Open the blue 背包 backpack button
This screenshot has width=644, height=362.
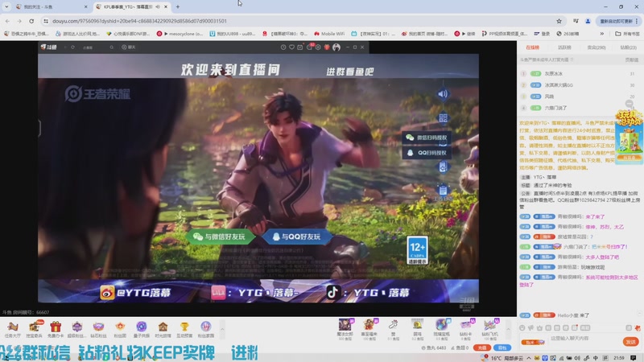coord(502,348)
